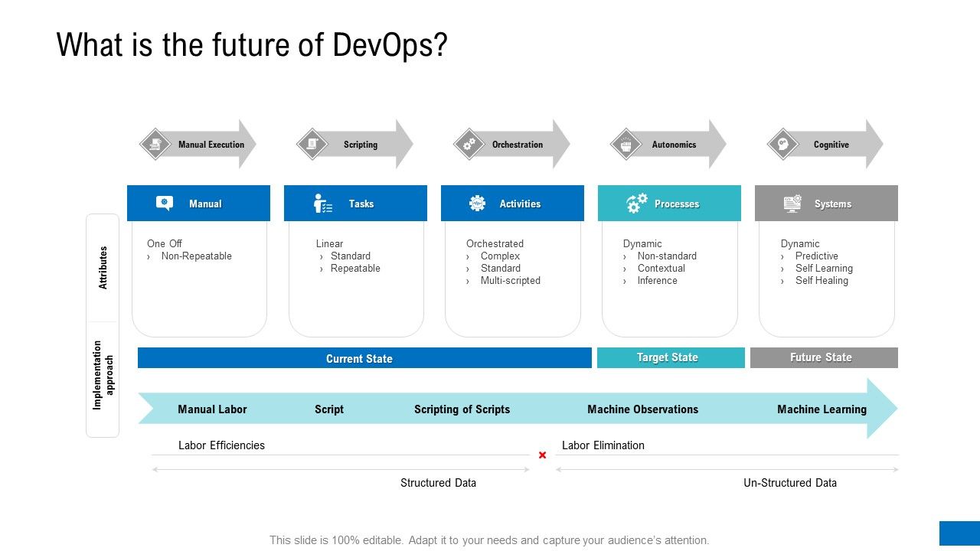Click the Systems header label
980x551 pixels.
pyautogui.click(x=833, y=204)
